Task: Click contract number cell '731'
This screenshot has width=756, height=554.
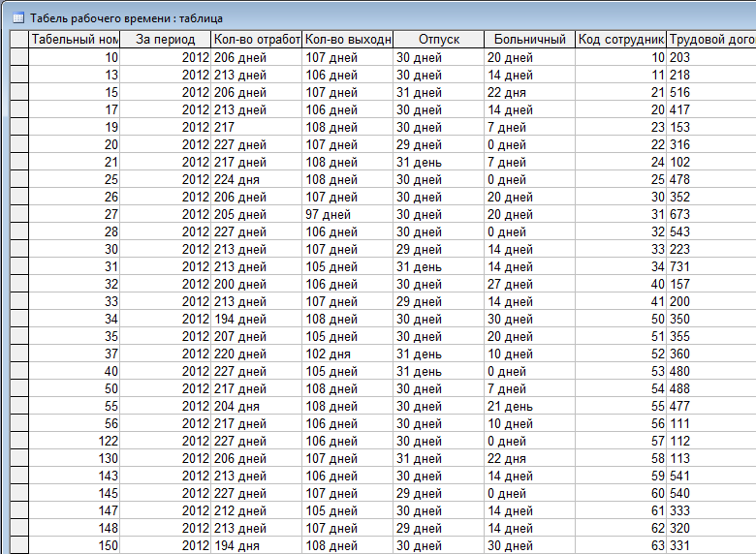Action: coord(711,267)
